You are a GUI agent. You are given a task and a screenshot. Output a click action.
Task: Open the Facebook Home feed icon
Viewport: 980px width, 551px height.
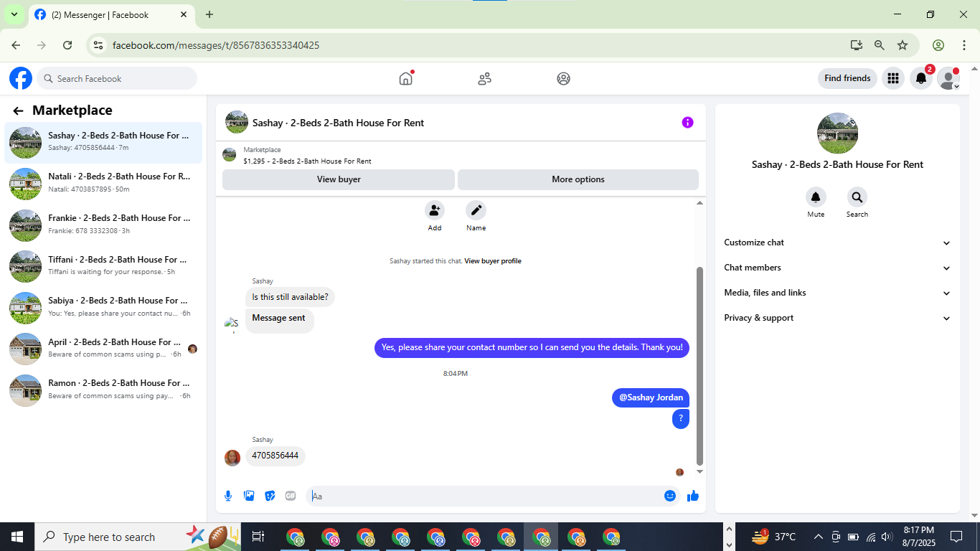(x=406, y=78)
